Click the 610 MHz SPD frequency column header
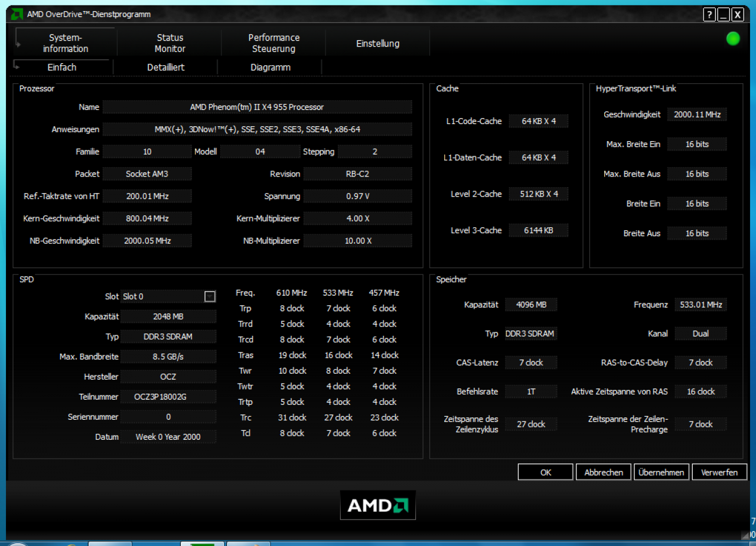The height and width of the screenshot is (546, 756). [x=292, y=293]
